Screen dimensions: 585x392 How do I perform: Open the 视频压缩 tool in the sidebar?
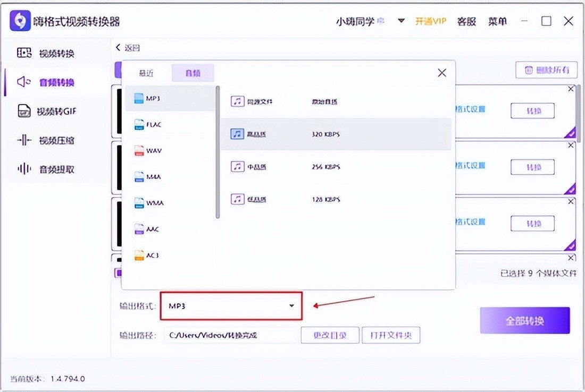46,140
